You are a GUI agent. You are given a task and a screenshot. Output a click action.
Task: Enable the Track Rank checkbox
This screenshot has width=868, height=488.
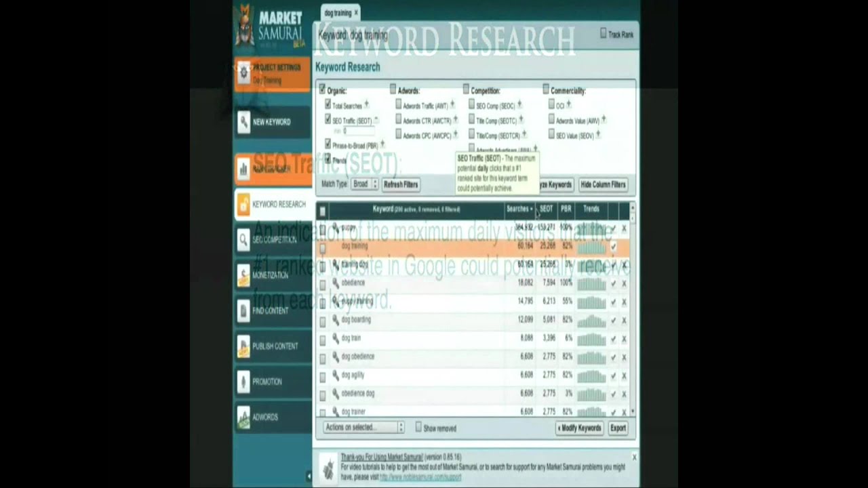603,34
